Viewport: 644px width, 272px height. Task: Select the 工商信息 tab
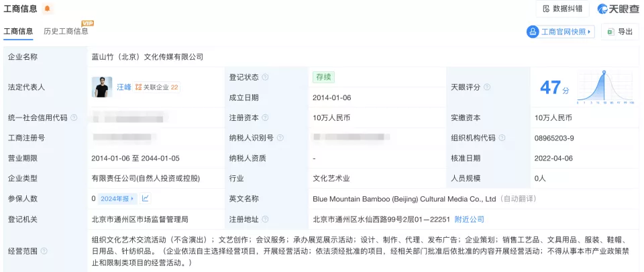(x=18, y=32)
